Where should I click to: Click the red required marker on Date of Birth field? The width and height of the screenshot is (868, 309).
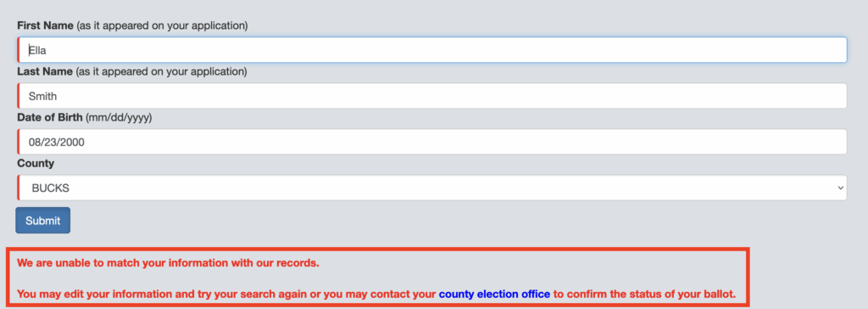click(19, 142)
